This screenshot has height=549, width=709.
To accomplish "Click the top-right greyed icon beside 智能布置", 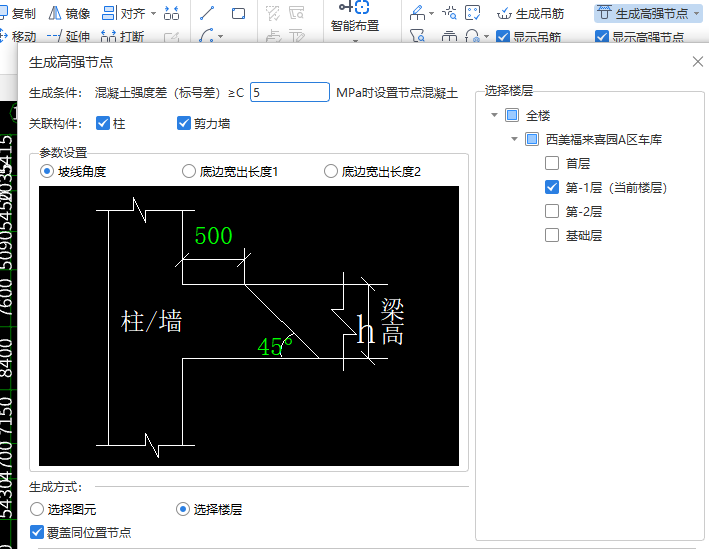I will pos(297,13).
